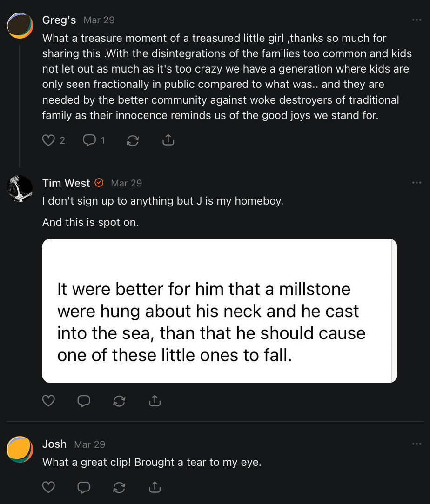Reply to Tim West's comment
Screen dimensions: 430x504
tap(84, 400)
